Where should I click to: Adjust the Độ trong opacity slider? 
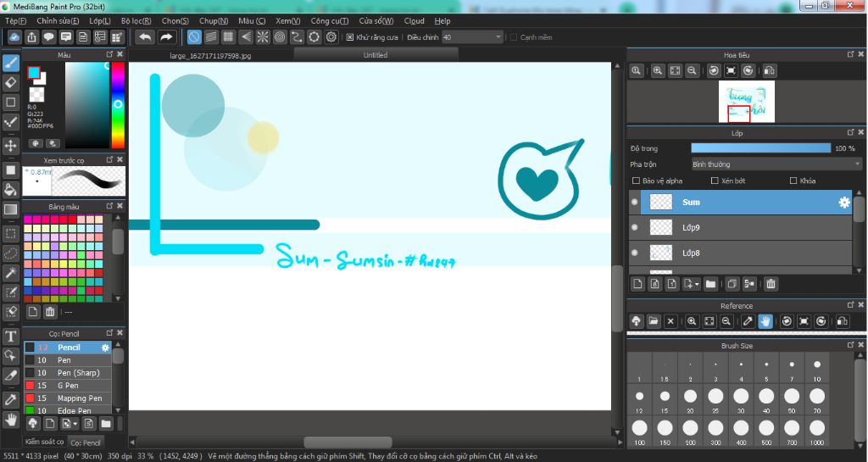[761, 148]
